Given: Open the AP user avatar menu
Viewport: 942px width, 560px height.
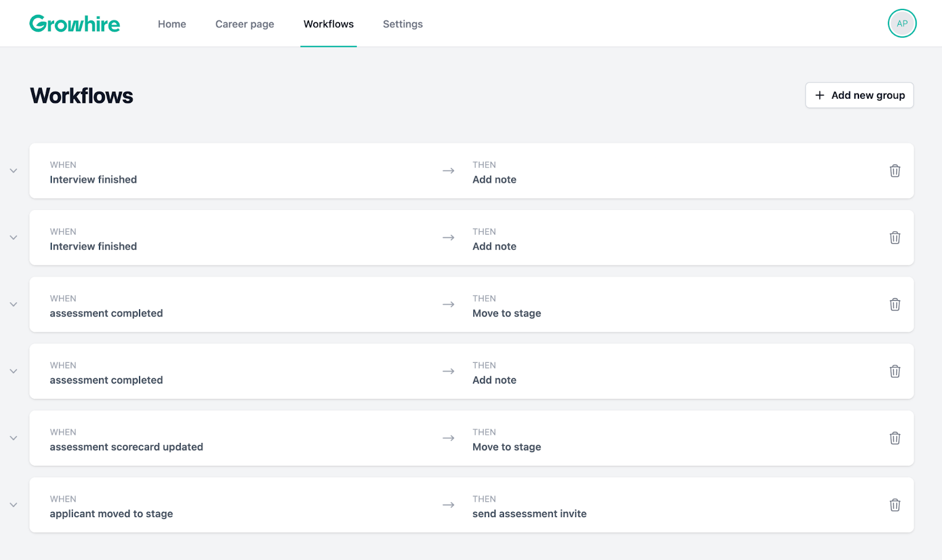Looking at the screenshot, I should tap(902, 24).
